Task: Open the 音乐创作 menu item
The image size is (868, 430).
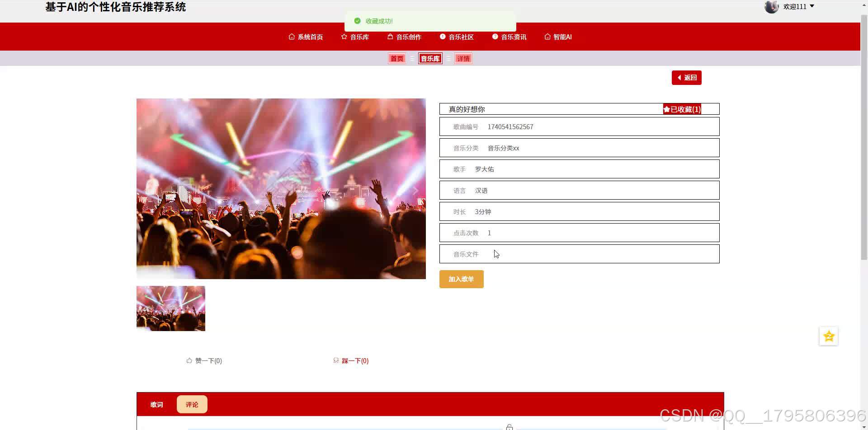Action: [404, 37]
